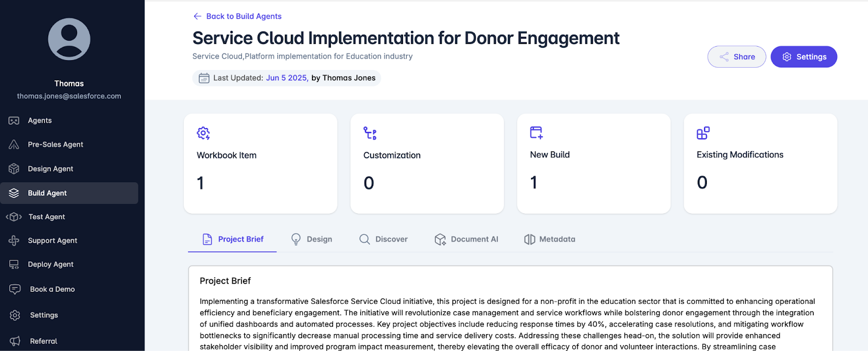Click the back arrow icon
Screen dimensions: 868x351
click(x=197, y=16)
